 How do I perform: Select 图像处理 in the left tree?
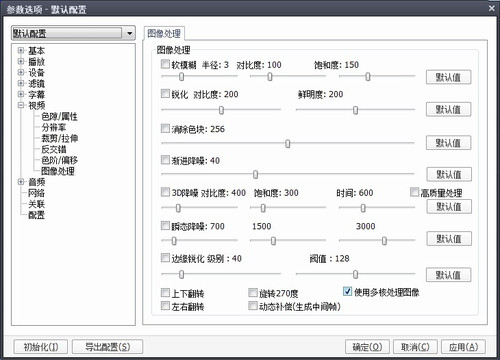[58, 171]
